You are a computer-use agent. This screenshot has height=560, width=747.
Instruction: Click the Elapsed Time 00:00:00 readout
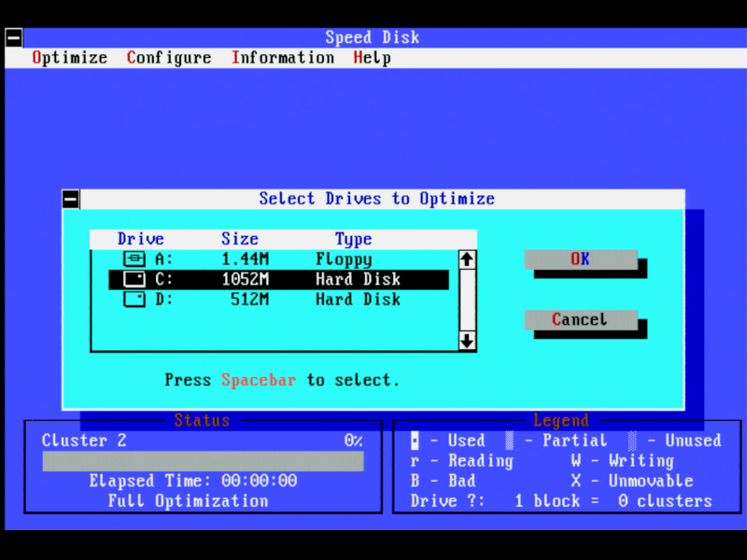click(x=193, y=481)
